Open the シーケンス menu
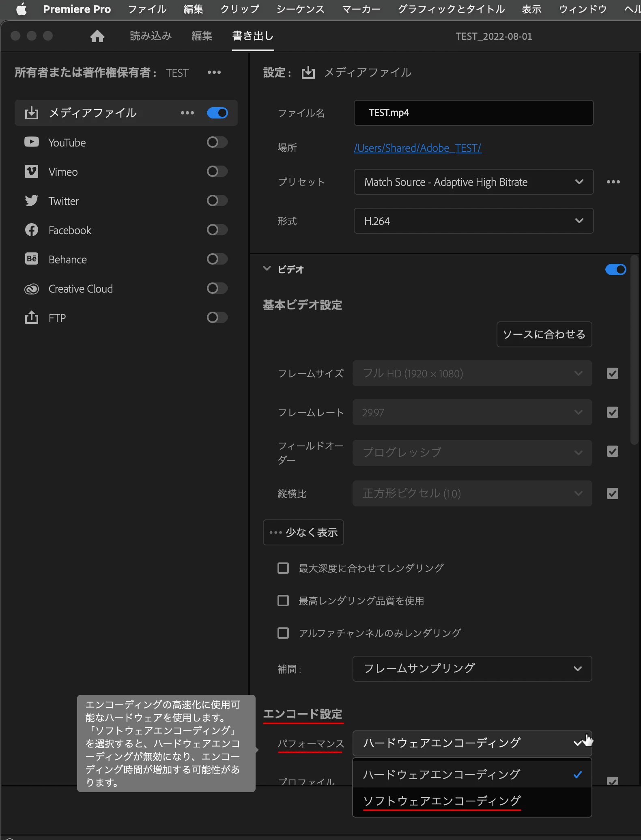The height and width of the screenshot is (840, 641). [x=301, y=9]
